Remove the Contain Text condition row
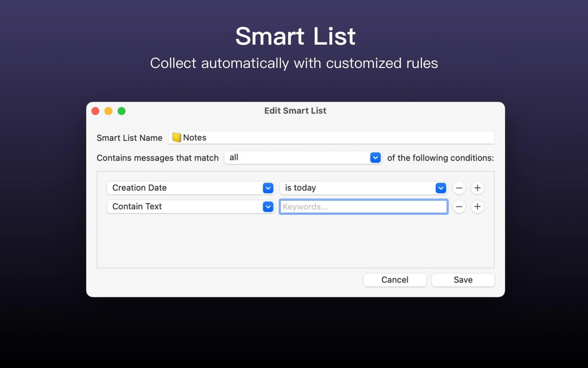This screenshot has height=368, width=588. (459, 207)
